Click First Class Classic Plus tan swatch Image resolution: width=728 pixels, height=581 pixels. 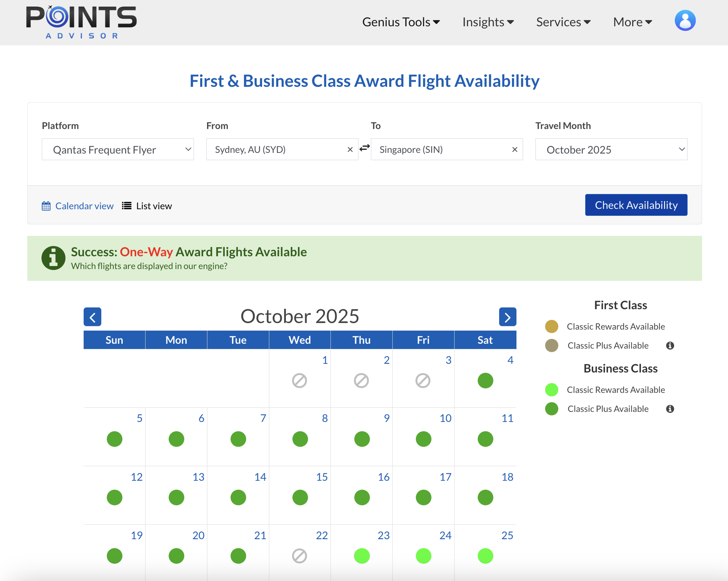[x=552, y=345]
